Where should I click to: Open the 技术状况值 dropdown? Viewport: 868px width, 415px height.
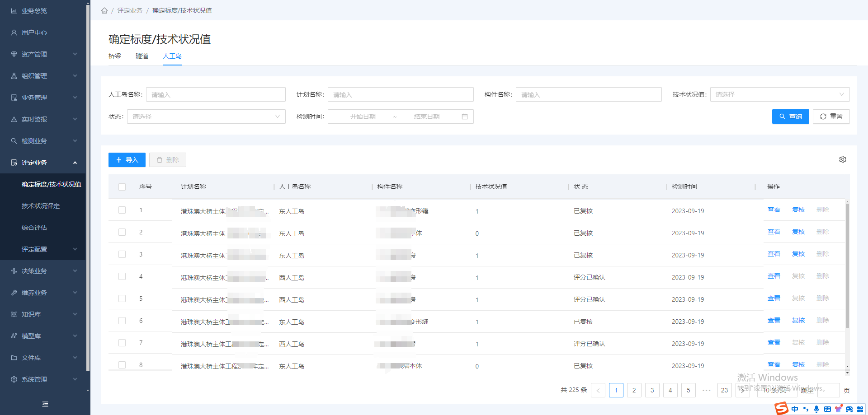[780, 94]
